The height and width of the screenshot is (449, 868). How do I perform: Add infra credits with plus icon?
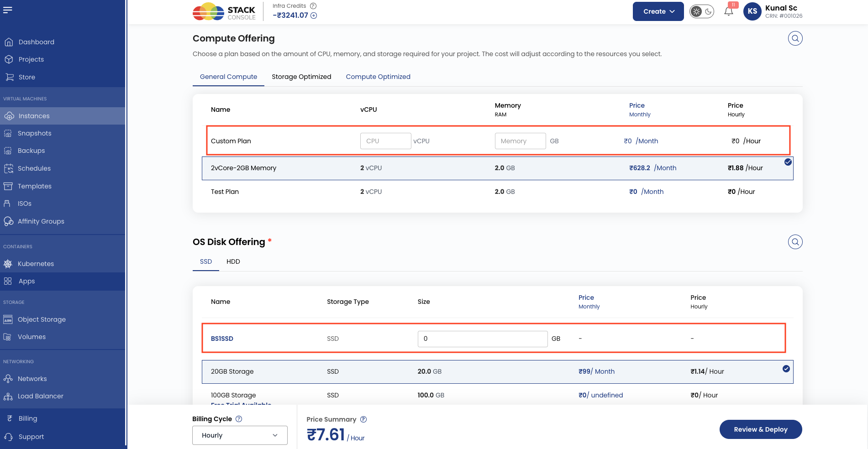coord(314,16)
